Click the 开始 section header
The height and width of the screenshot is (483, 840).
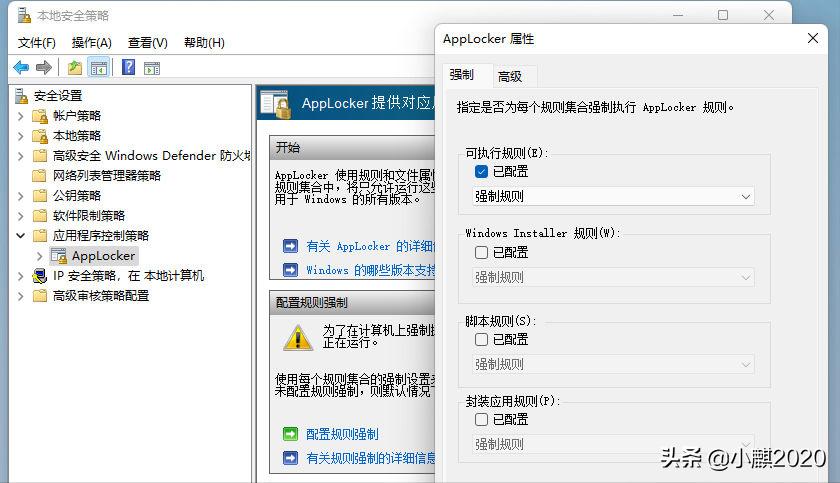click(352, 147)
